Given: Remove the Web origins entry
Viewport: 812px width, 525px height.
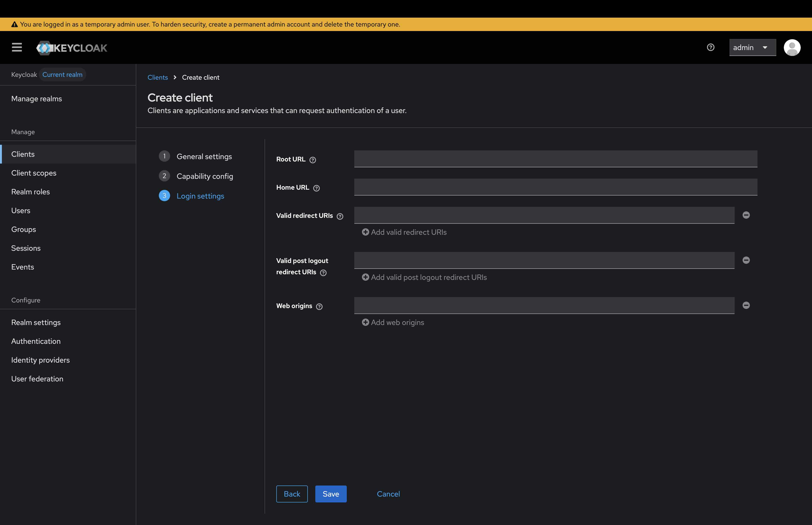Looking at the screenshot, I should pos(746,306).
